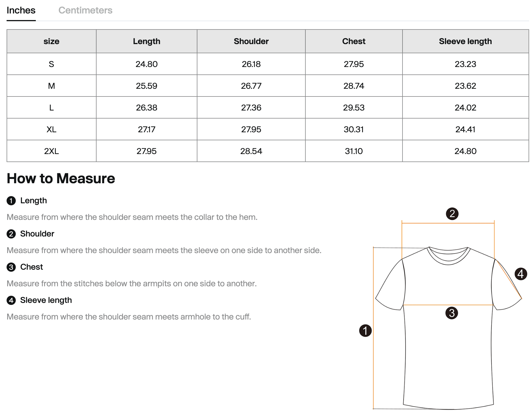Screen dimensions: 532x416
Task: Select the Inches tab
Action: tap(21, 10)
